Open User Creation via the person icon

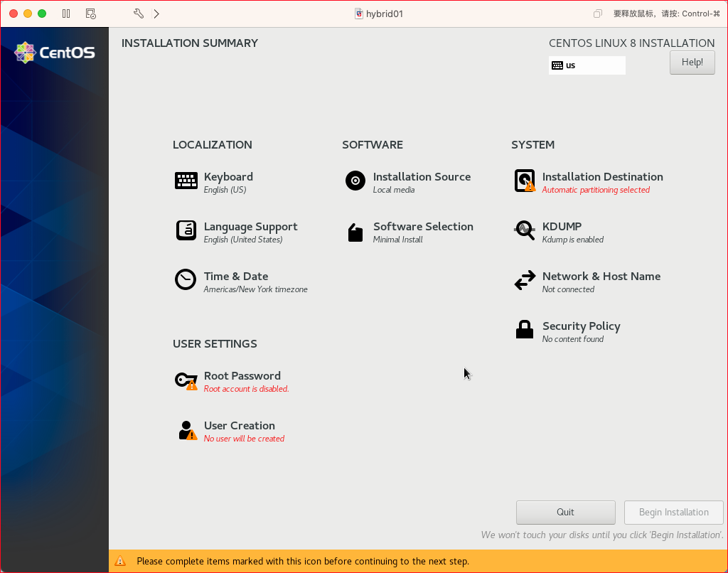tap(185, 429)
